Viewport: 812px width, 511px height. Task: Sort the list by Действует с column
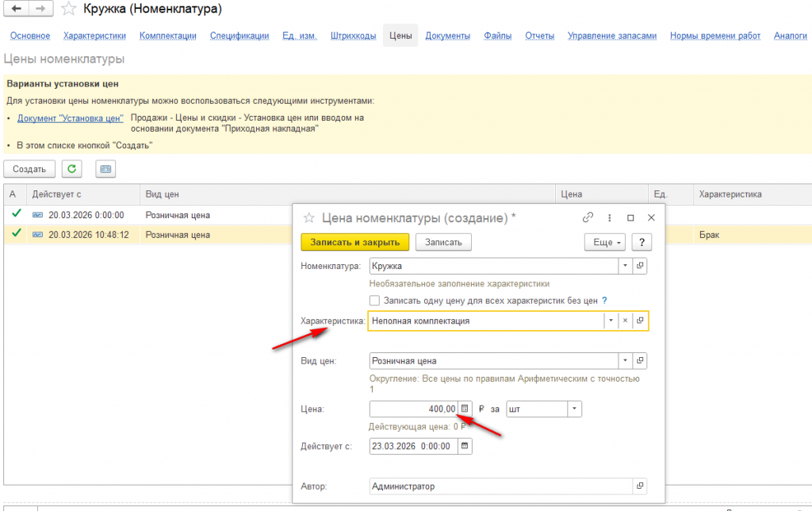(82, 194)
